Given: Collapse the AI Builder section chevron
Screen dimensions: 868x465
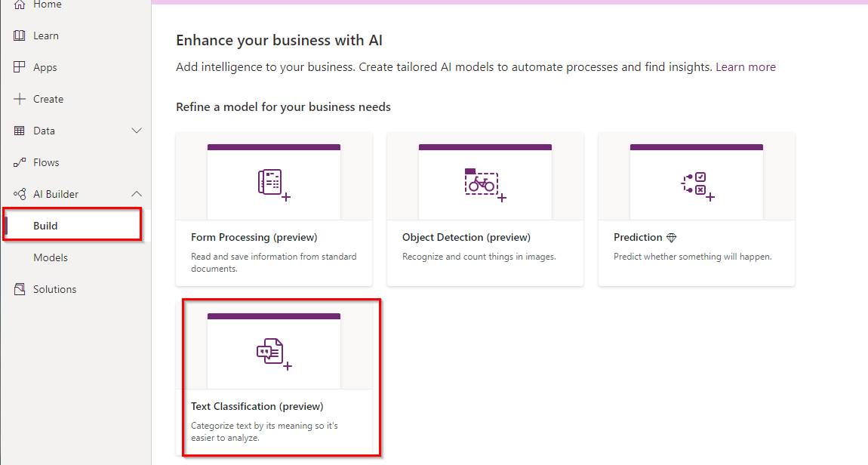Looking at the screenshot, I should pyautogui.click(x=137, y=194).
